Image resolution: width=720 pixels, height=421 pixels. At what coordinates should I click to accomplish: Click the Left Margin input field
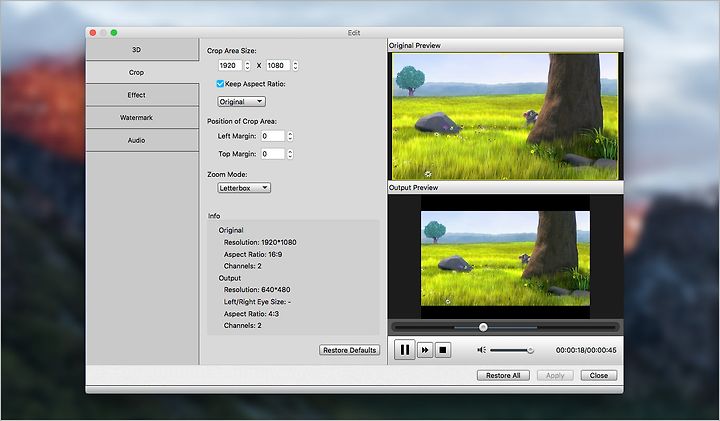(273, 136)
